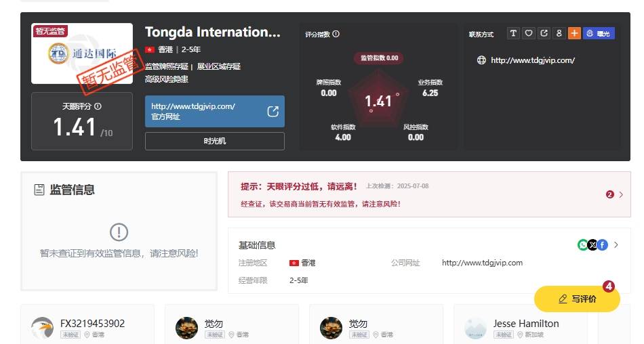This screenshot has width=644, height=344.
Task: Click info icon next to 天眼评分
Action: click(x=98, y=106)
